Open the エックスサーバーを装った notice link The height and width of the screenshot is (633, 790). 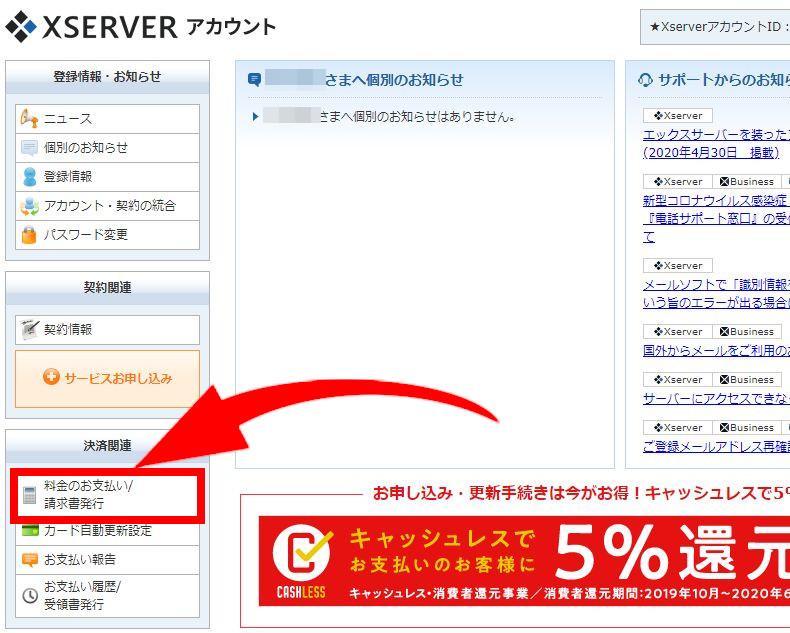(x=716, y=144)
